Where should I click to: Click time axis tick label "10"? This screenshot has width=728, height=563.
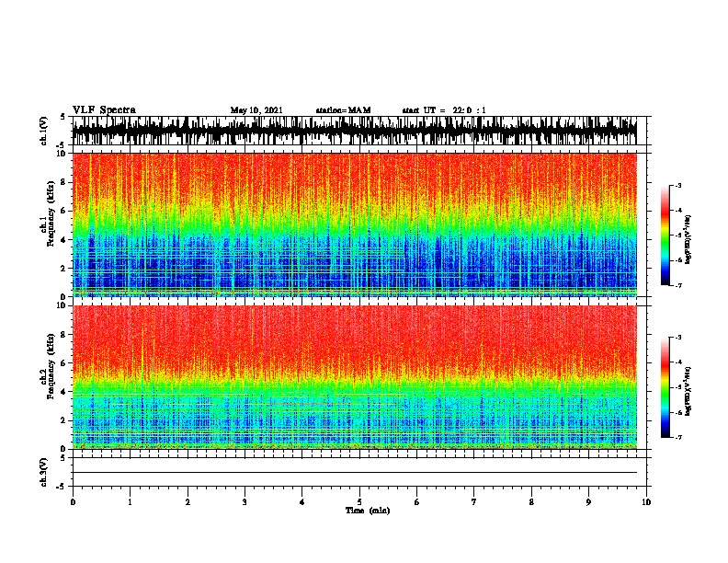(646, 502)
